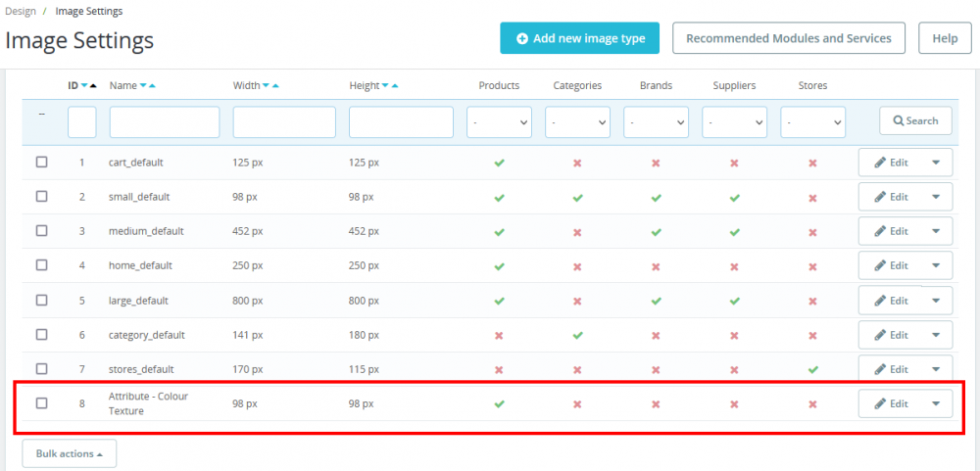Sort Height column descending arrow
980x471 pixels.
click(x=385, y=86)
